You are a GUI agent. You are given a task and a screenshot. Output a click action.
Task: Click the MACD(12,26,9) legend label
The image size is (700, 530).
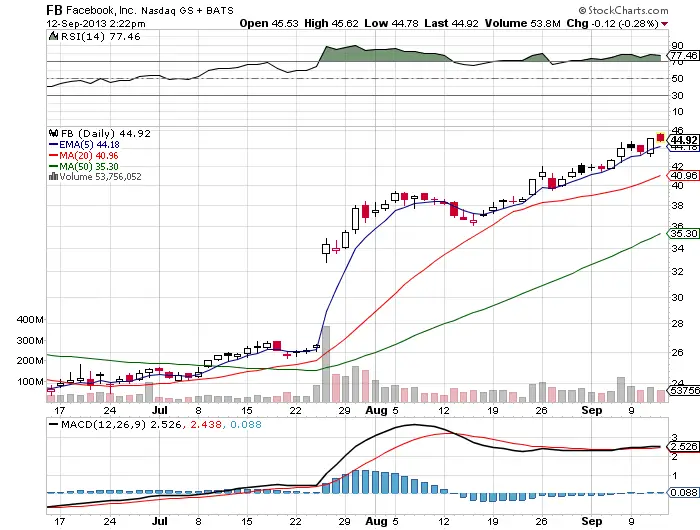click(103, 424)
